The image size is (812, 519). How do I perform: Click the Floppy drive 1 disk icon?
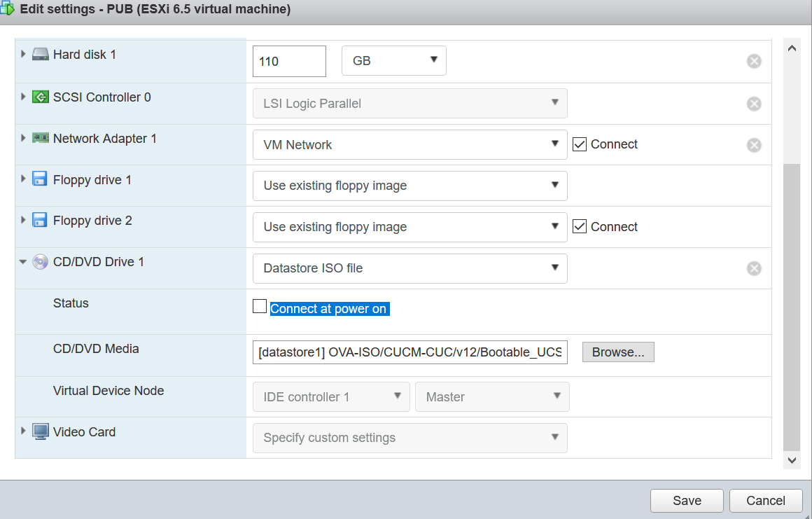[x=41, y=180]
